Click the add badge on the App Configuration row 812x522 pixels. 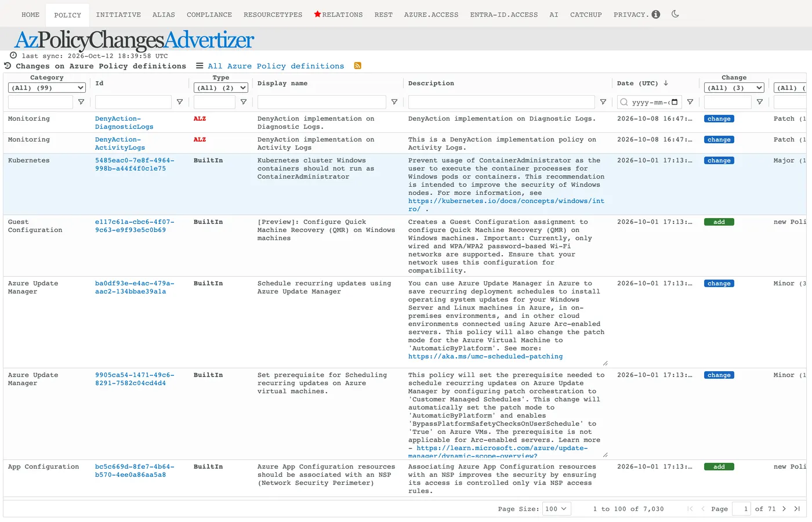click(719, 467)
